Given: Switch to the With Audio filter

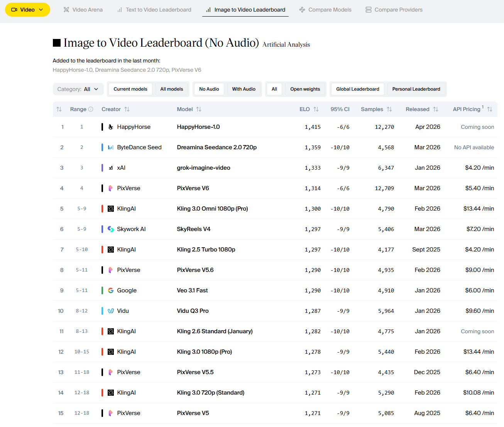Looking at the screenshot, I should [x=244, y=89].
